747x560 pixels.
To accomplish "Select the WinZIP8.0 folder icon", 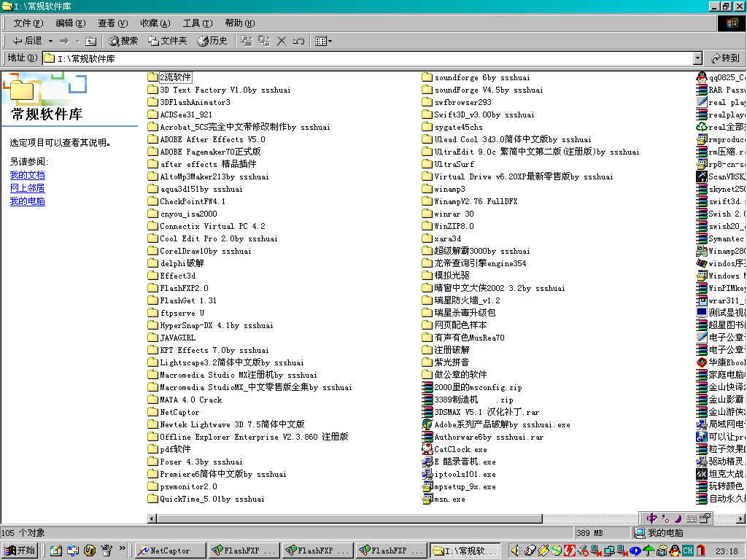I will point(427,226).
